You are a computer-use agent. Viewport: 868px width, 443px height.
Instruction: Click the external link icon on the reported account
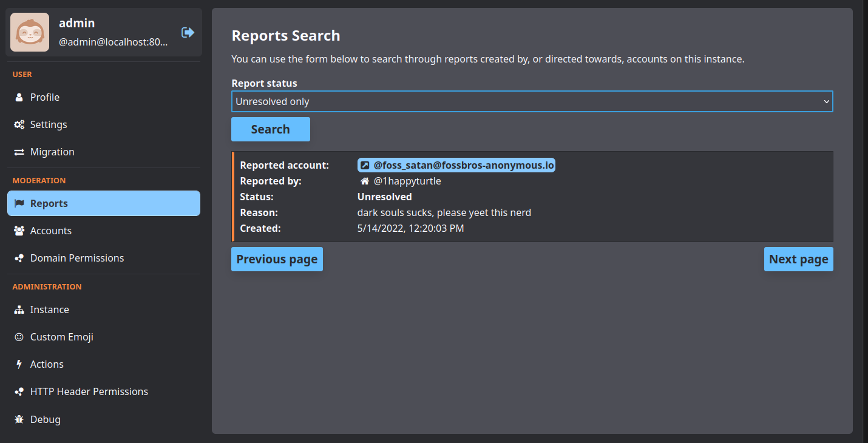pyautogui.click(x=365, y=164)
